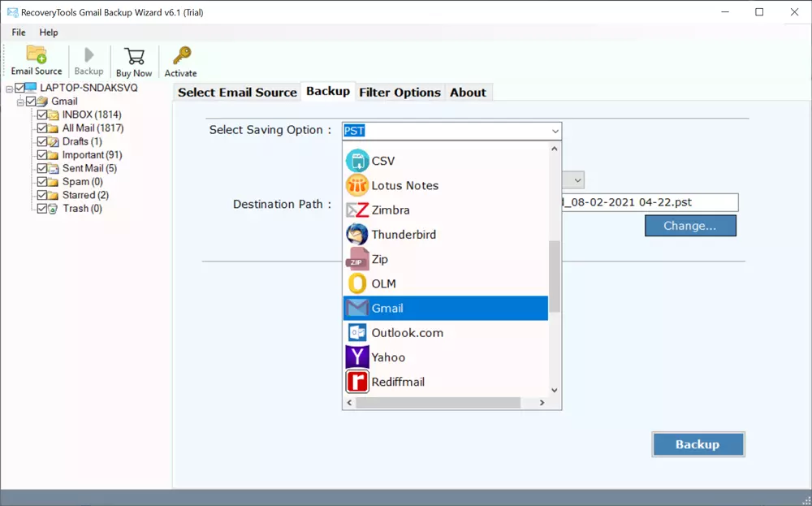Viewport: 812px width, 506px height.
Task: Choose the OLM icon in the list
Action: point(357,283)
